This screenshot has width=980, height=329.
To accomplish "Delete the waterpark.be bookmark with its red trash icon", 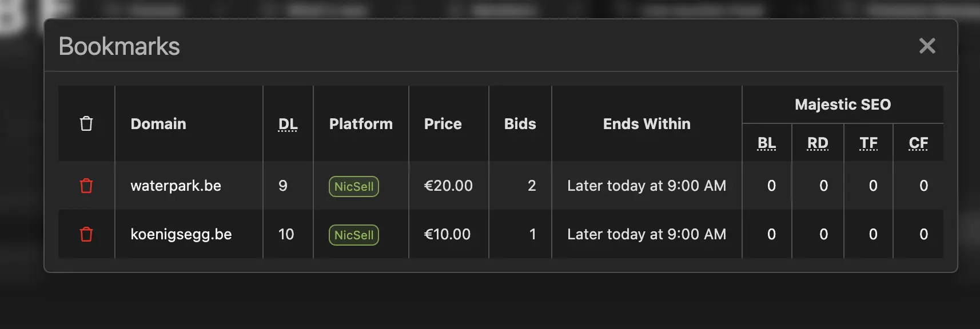I will [86, 186].
